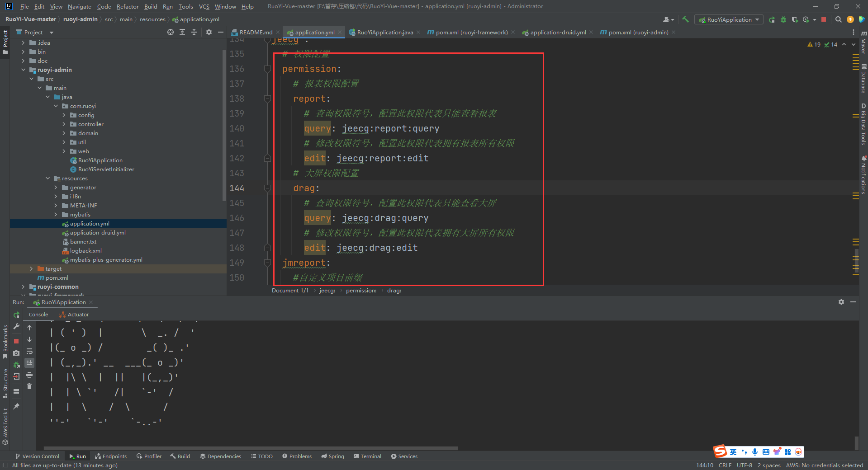Stop process via Run panel red square
The height and width of the screenshot is (470, 868).
pos(16,341)
